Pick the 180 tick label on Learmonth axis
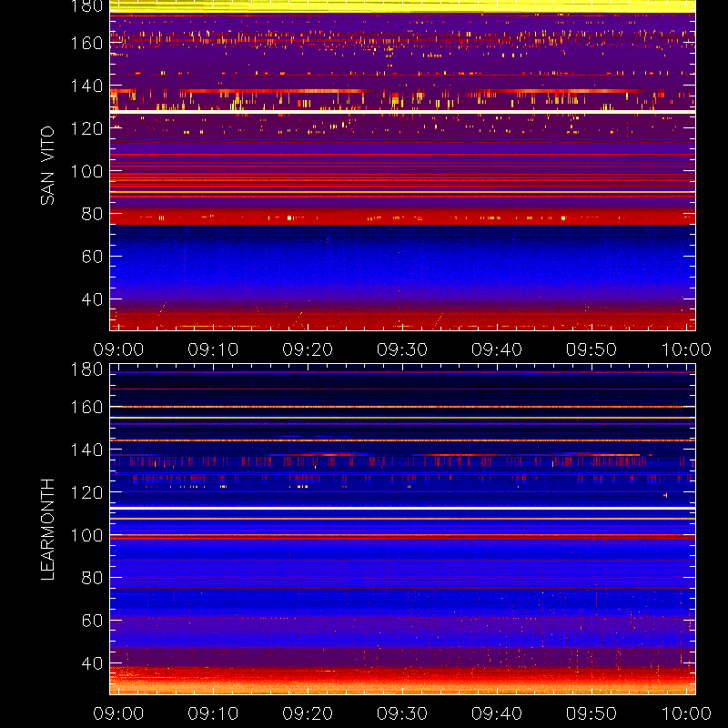728x728 pixels. click(x=86, y=369)
